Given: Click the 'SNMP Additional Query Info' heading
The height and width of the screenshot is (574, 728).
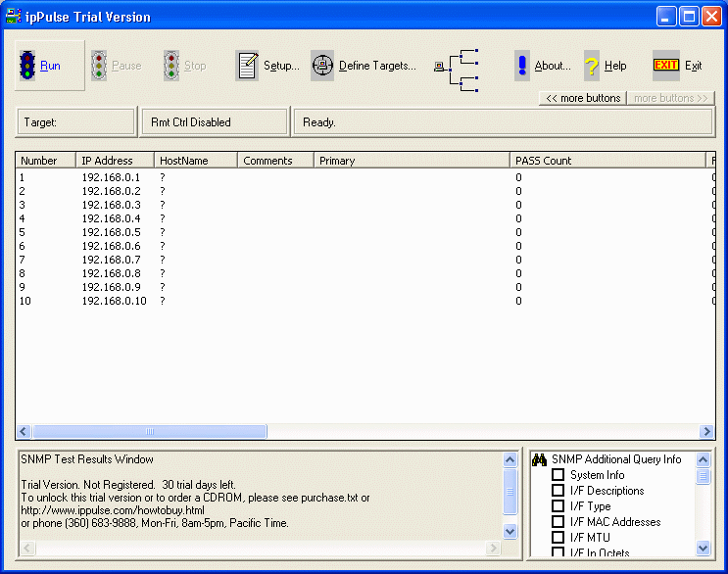Looking at the screenshot, I should coord(616,459).
